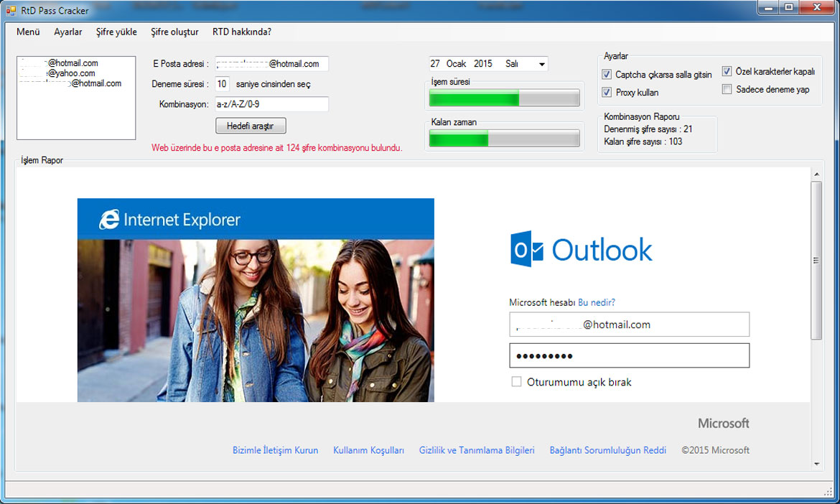Click the Microsoft footer logo text

click(723, 423)
